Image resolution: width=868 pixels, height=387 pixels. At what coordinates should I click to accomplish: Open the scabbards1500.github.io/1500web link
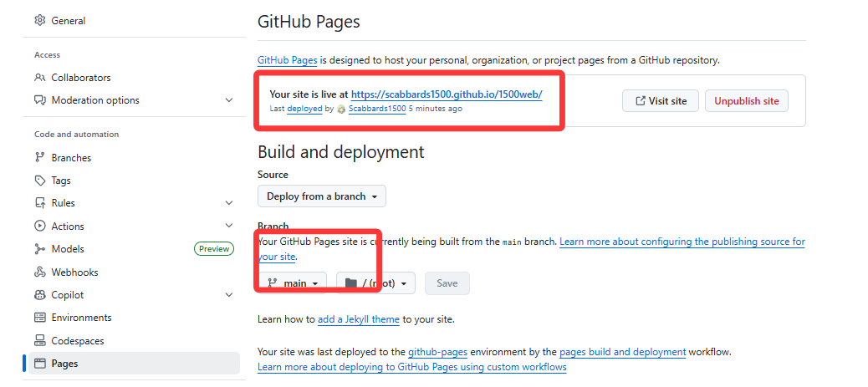[x=447, y=94]
